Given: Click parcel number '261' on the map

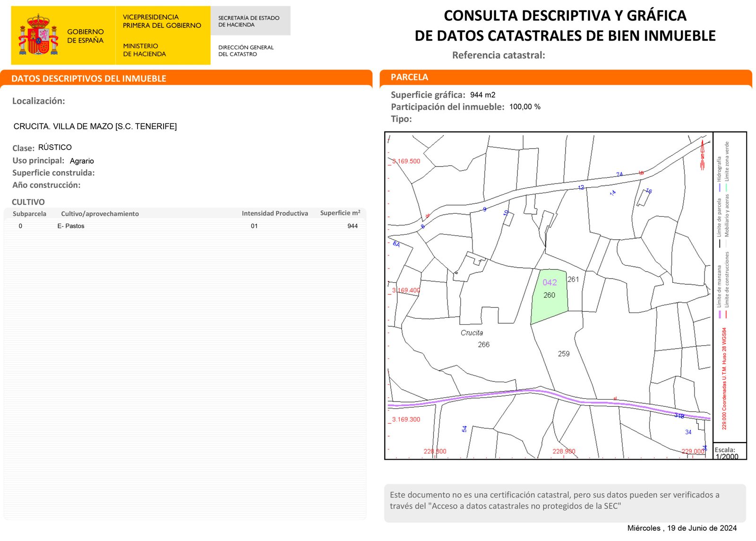Looking at the screenshot, I should click(573, 279).
